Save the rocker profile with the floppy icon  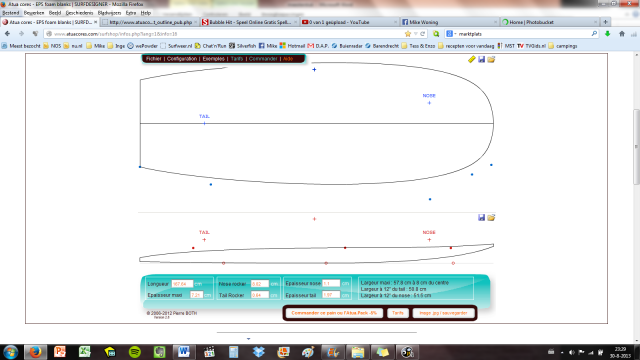(x=482, y=218)
